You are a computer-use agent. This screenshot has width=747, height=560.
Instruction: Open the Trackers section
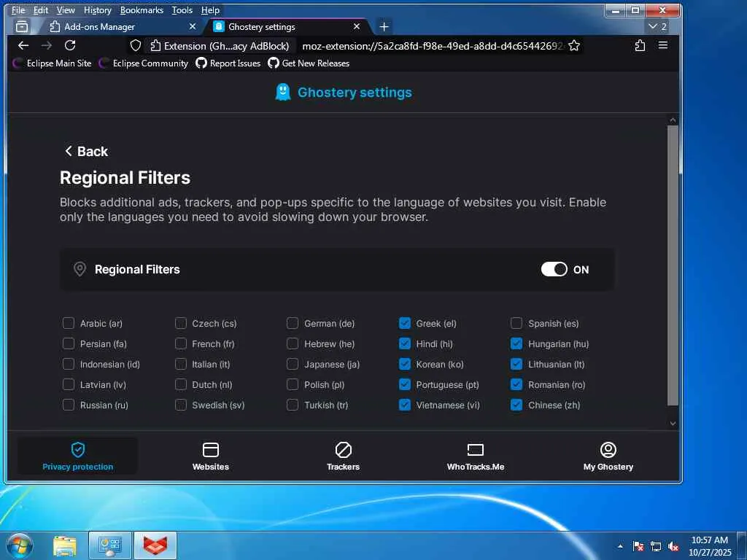tap(343, 456)
